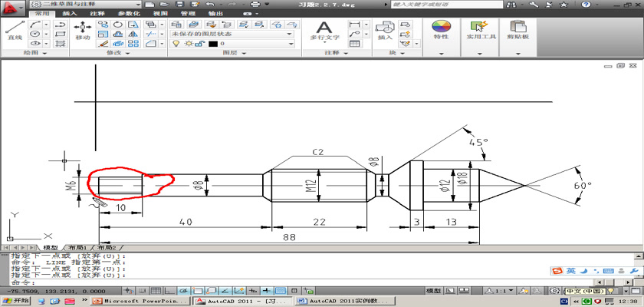Click the Help question mark icon
Viewport: 644px width, 307px height.
coord(586,5)
